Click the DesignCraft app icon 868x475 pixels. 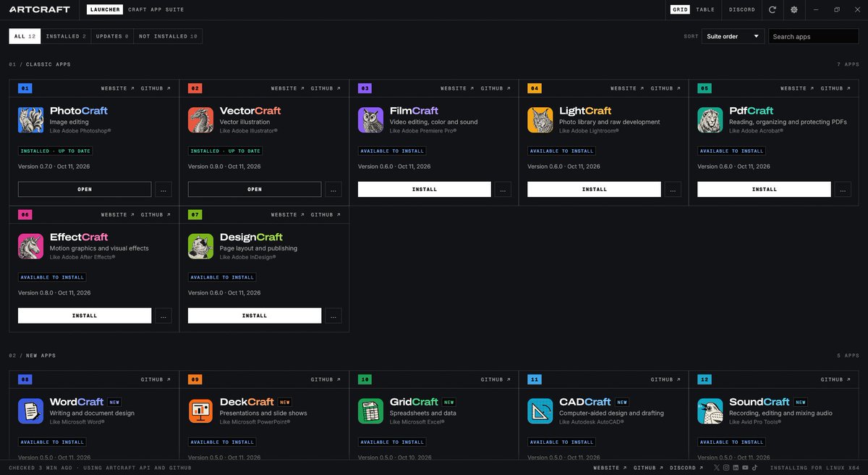[x=200, y=246]
